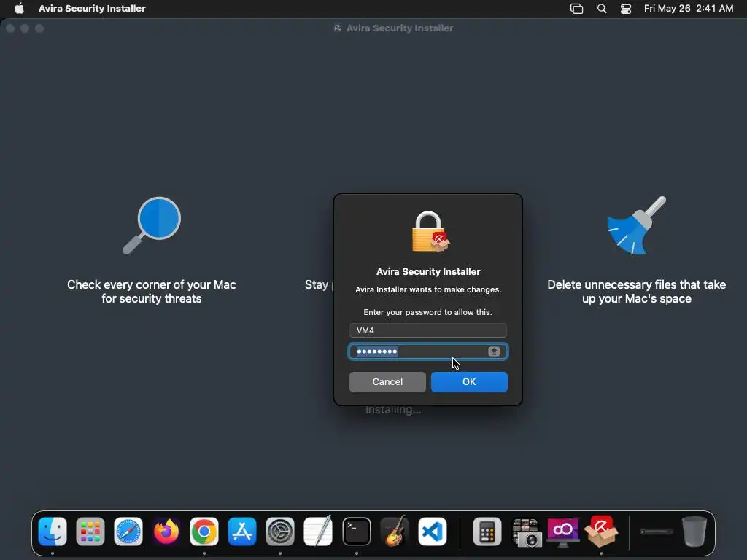
Task: Open Google Chrome from the Dock
Action: pos(204,532)
